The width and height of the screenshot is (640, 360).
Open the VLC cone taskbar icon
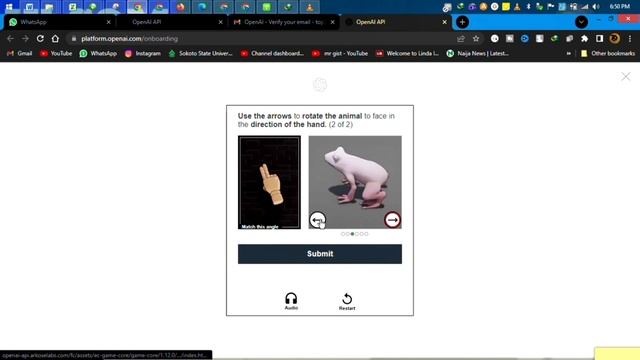tap(310, 7)
